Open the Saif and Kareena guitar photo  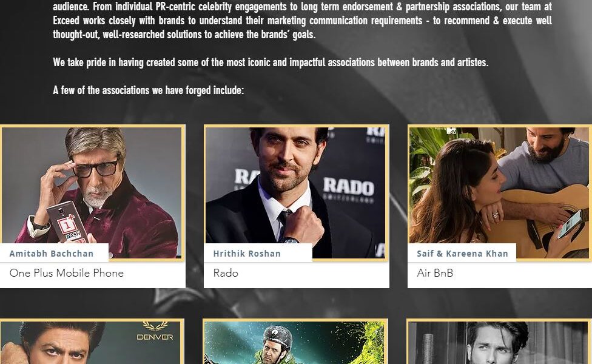(x=499, y=192)
